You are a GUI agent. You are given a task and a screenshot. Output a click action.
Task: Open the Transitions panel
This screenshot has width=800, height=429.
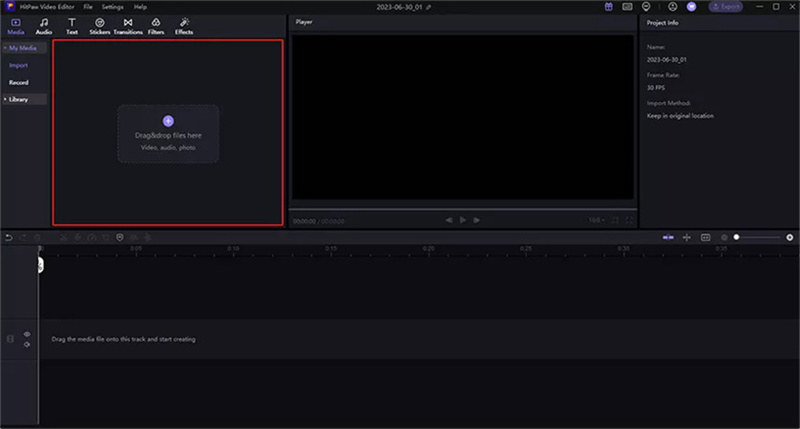128,26
